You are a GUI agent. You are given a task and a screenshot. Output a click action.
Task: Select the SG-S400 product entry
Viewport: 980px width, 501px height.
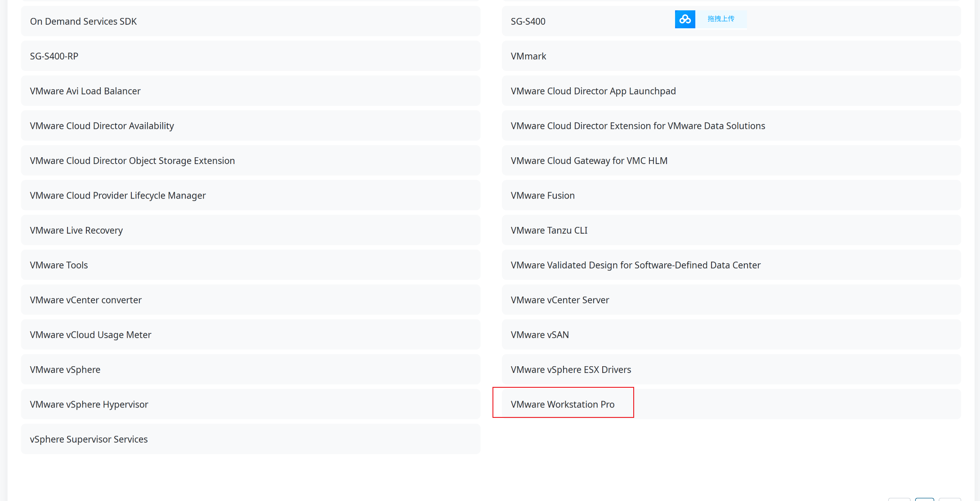coord(527,21)
